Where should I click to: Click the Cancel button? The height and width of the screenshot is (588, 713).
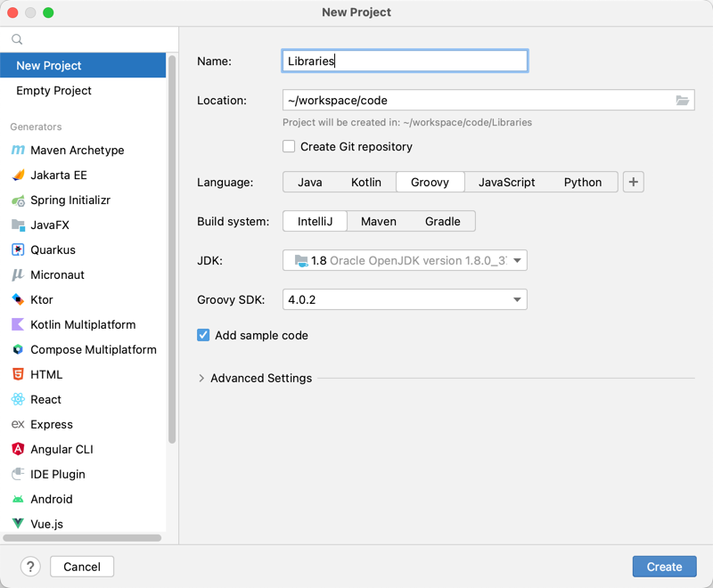pyautogui.click(x=82, y=567)
